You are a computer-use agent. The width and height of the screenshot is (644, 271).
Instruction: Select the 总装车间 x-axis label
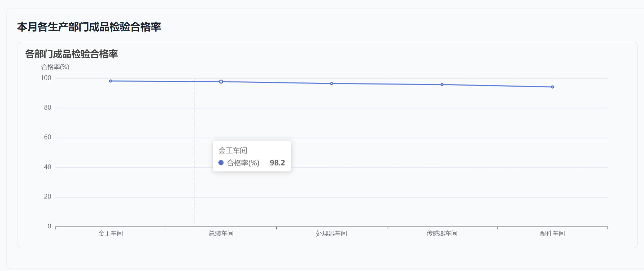pos(221,234)
